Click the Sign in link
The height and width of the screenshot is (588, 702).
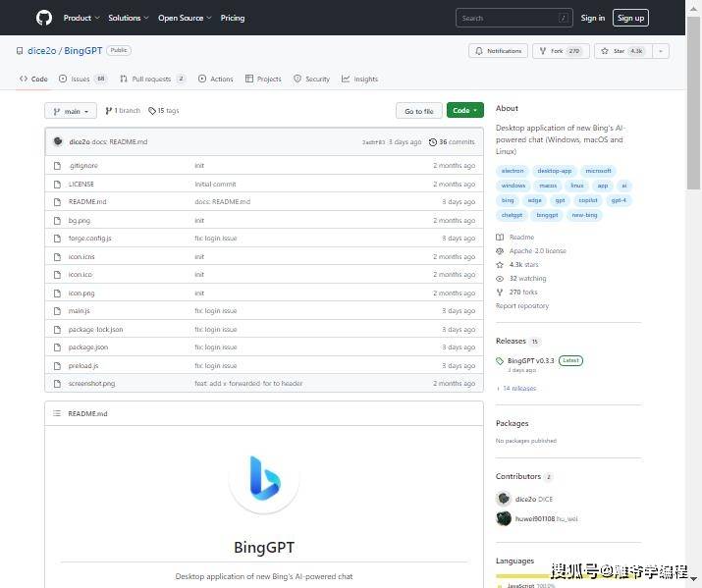click(593, 18)
